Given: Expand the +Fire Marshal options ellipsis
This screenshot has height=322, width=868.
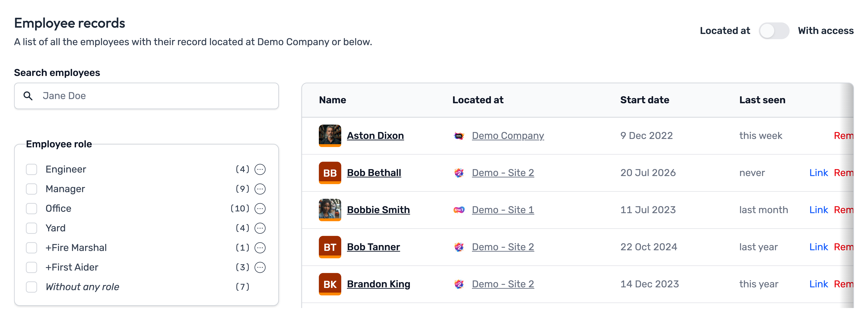Looking at the screenshot, I should [x=260, y=248].
